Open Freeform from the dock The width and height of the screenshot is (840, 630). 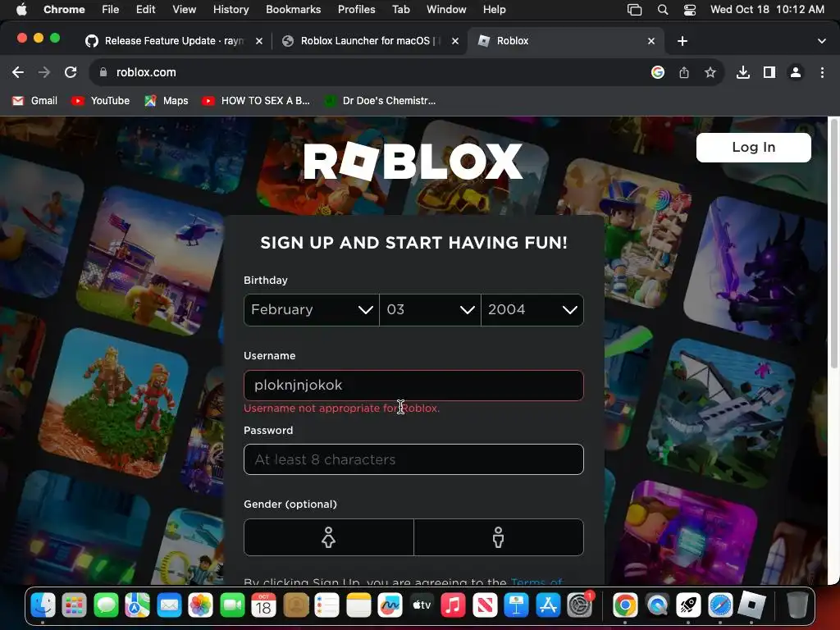390,606
